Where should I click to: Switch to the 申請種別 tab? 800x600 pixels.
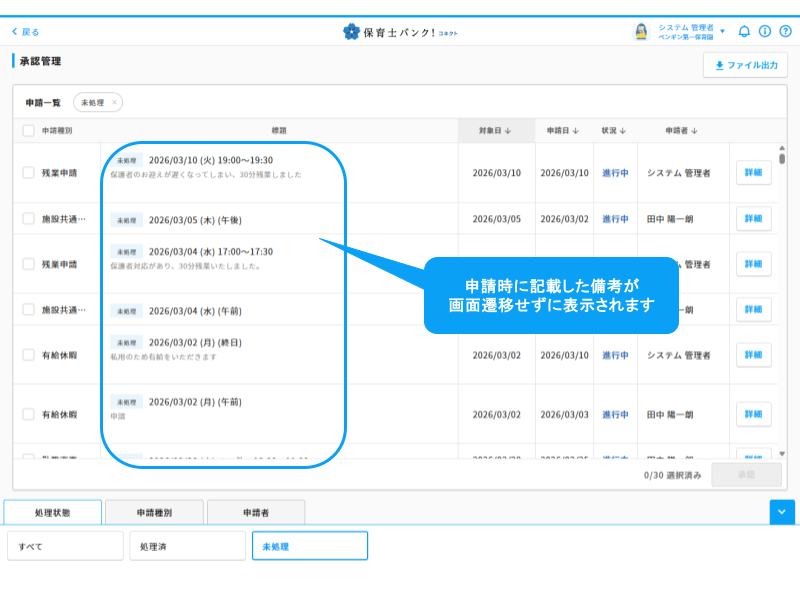pos(154,512)
